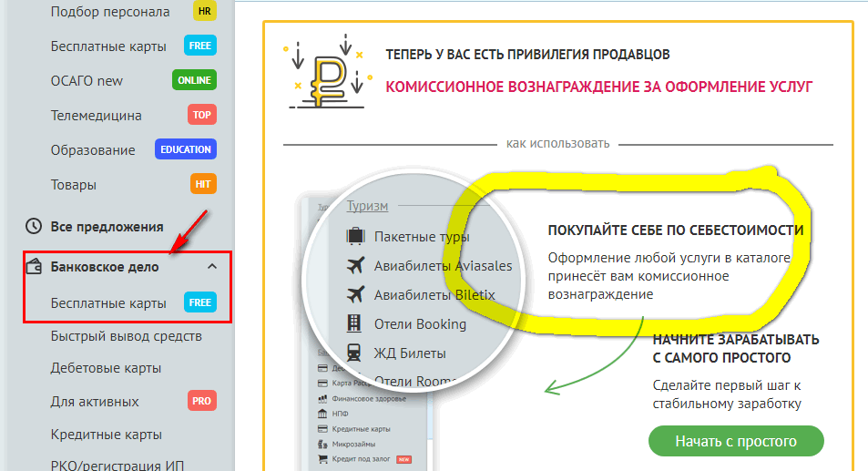Click the blue EDUCATION badge

click(x=186, y=149)
